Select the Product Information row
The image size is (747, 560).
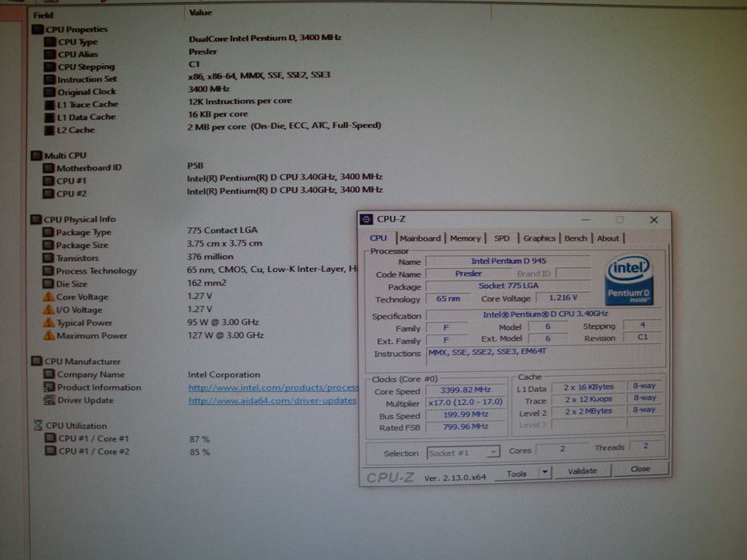200,387
